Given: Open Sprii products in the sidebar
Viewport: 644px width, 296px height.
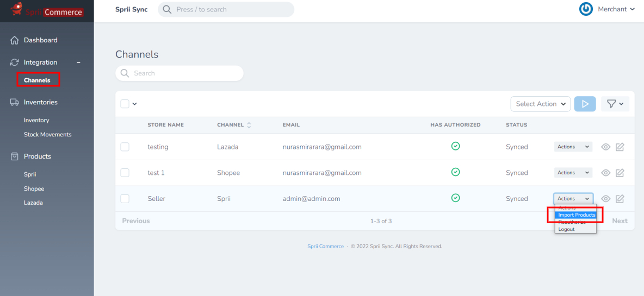Looking at the screenshot, I should coord(30,174).
